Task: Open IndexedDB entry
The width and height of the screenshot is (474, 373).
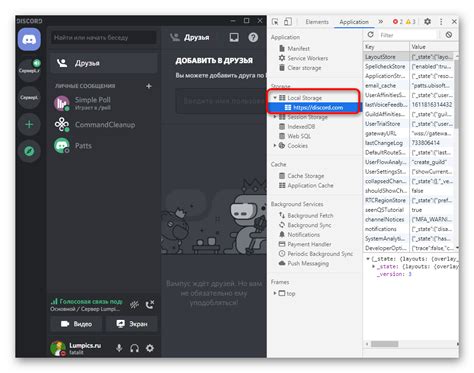Action: click(x=301, y=127)
